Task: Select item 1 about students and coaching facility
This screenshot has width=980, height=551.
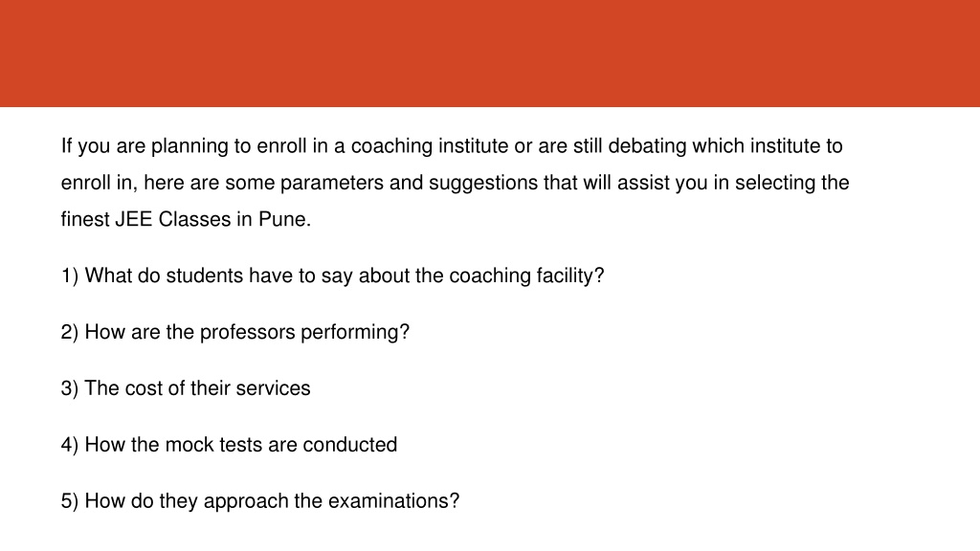Action: [332, 275]
